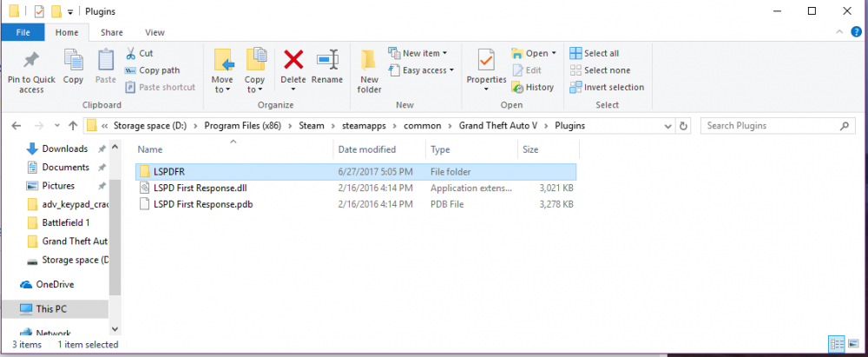Click Invert selection
Image resolution: width=868 pixels, height=357 pixels.
(x=607, y=87)
